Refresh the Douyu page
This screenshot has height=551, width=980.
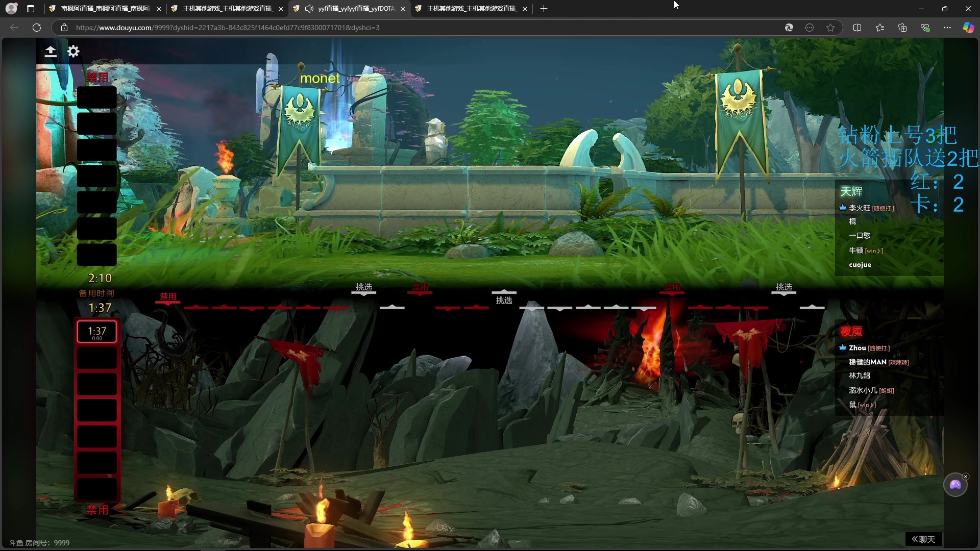tap(37, 28)
